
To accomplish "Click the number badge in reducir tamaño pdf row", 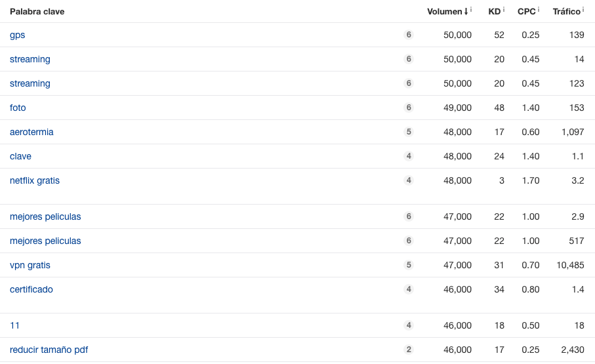I will click(x=409, y=350).
